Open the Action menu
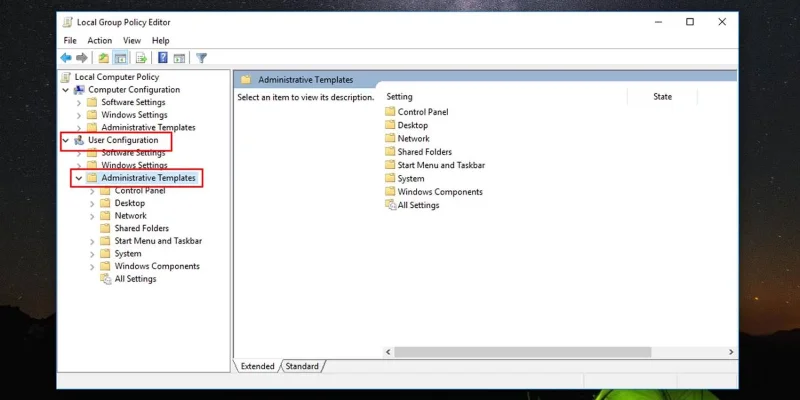The image size is (800, 400). pos(99,40)
